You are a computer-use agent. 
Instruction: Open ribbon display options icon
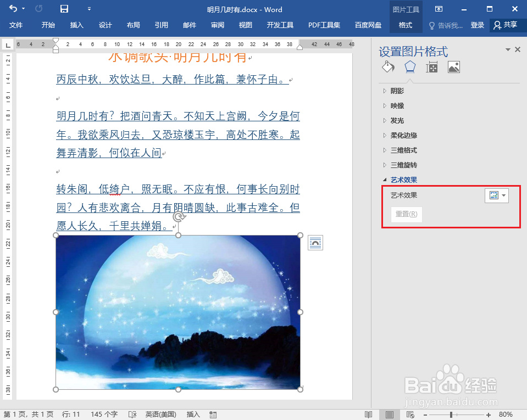439,9
